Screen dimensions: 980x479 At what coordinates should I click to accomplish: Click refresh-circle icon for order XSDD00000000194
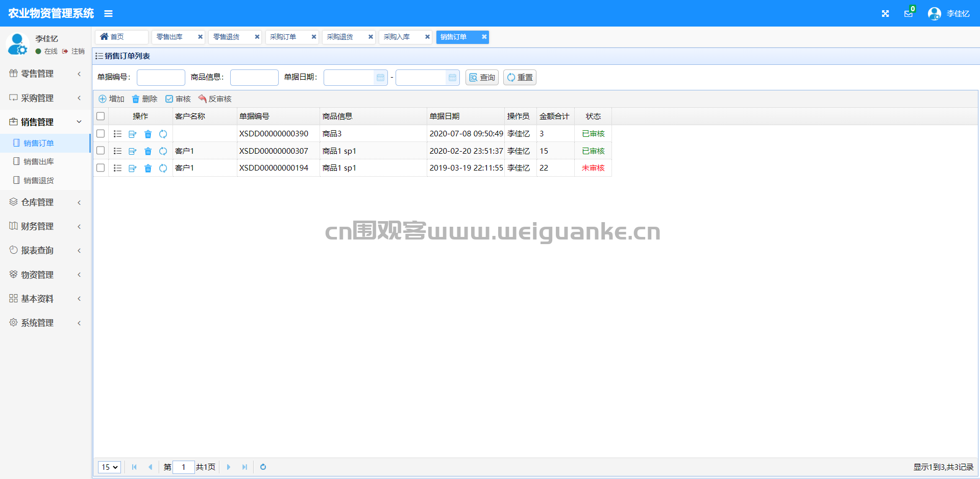point(163,168)
